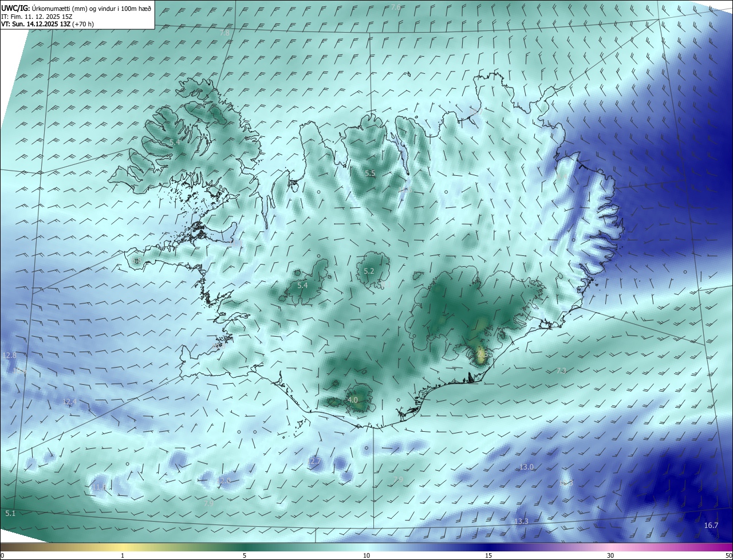Click the 4.0 value label near the south coast

point(353,400)
